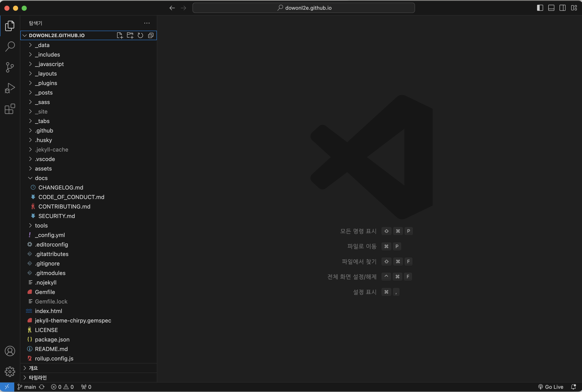Expand the _data folder
Image resolution: width=582 pixels, height=392 pixels.
89,45
